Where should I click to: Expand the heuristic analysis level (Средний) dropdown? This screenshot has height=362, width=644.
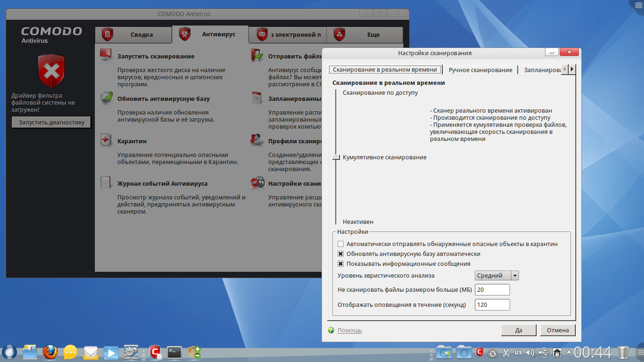496,276
